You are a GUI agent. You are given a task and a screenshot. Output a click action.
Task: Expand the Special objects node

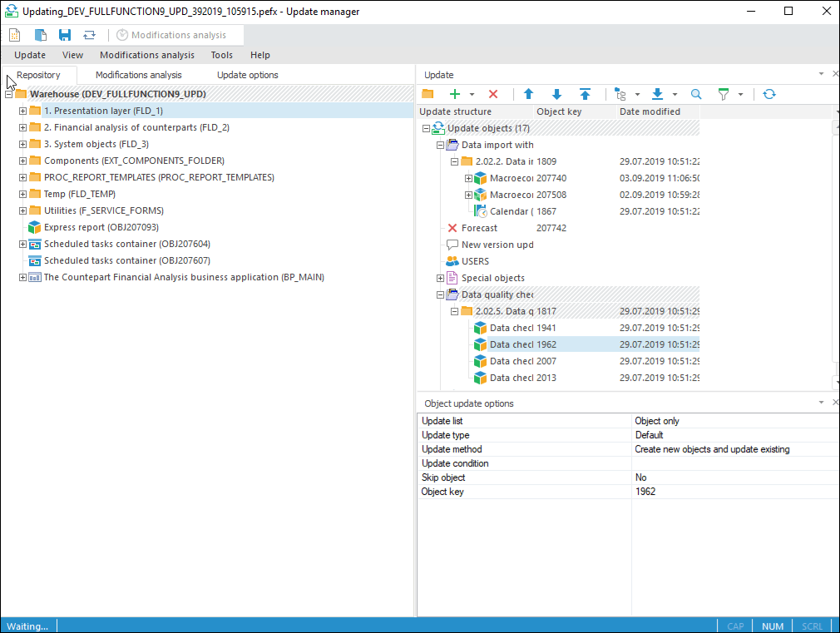(440, 278)
